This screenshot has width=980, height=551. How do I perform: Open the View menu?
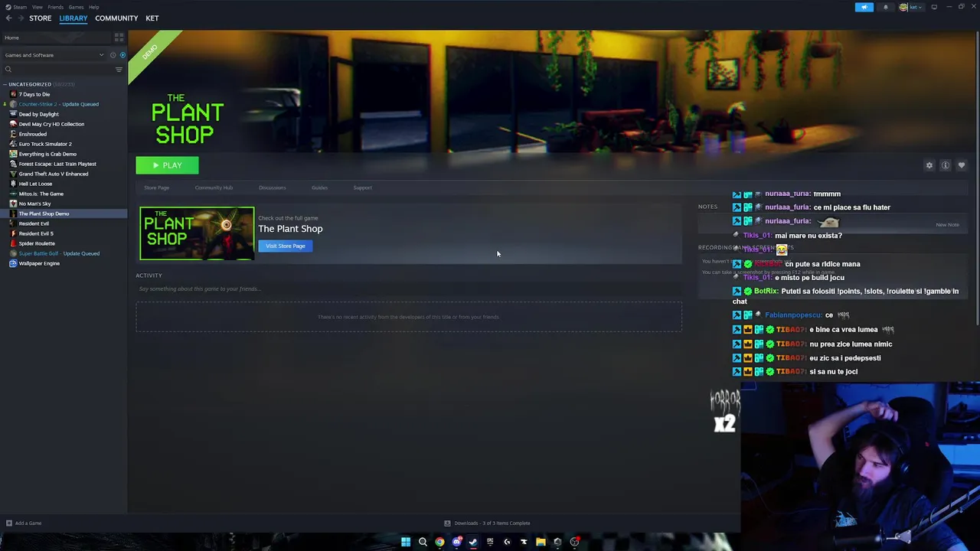37,7
